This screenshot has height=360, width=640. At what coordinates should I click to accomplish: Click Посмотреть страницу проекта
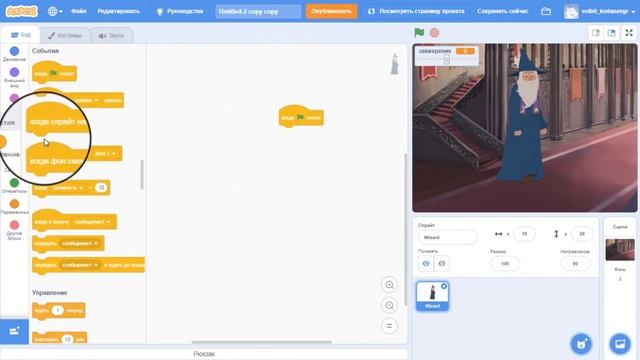[x=416, y=11]
